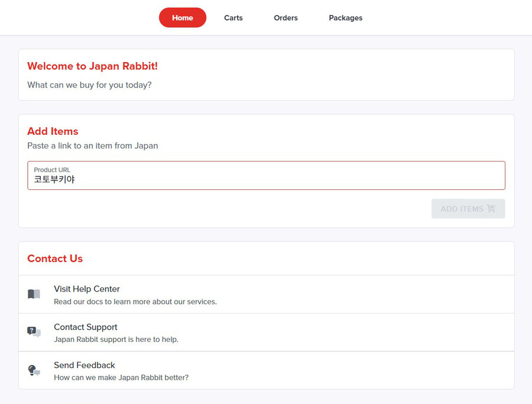
Task: Go to the Orders tab
Action: [286, 18]
